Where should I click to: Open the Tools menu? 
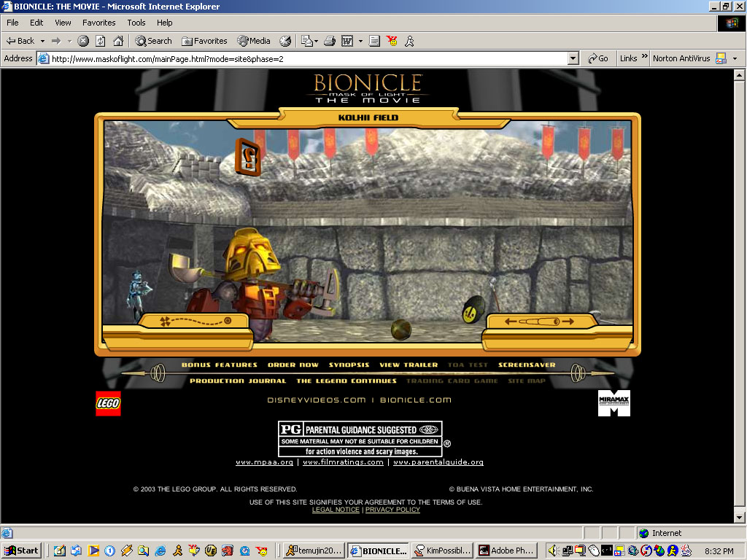pos(136,23)
